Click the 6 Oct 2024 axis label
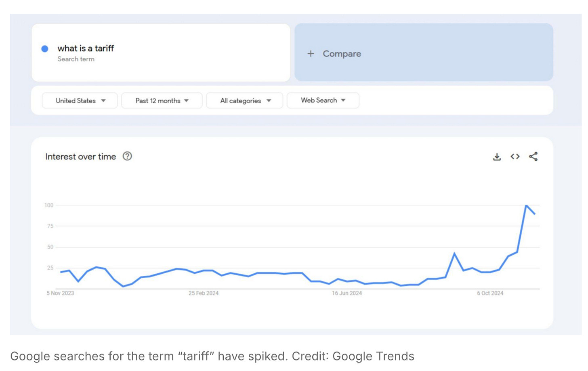Viewport: 588px width, 371px height. [490, 293]
